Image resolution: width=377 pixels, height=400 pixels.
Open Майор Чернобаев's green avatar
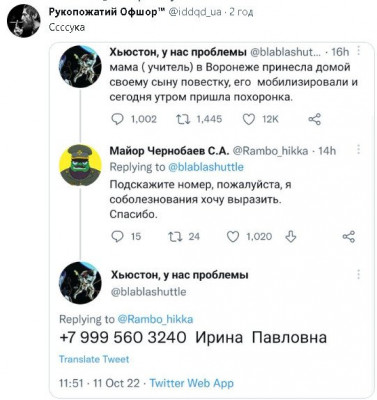pos(80,165)
